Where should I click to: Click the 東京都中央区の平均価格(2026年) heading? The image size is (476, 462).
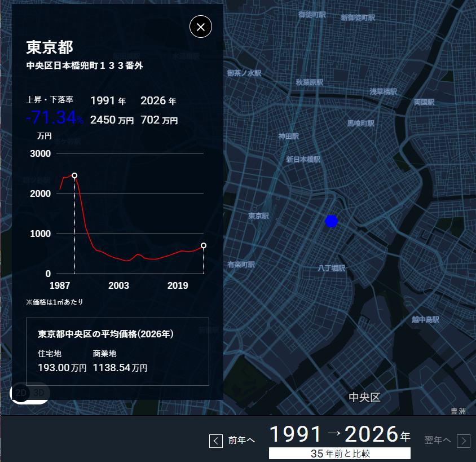tap(105, 334)
